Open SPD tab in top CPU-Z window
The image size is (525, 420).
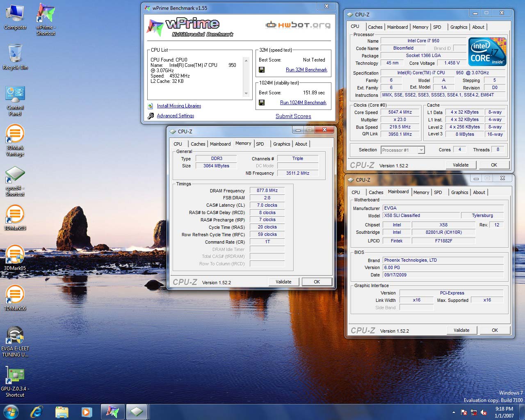pos(437,27)
